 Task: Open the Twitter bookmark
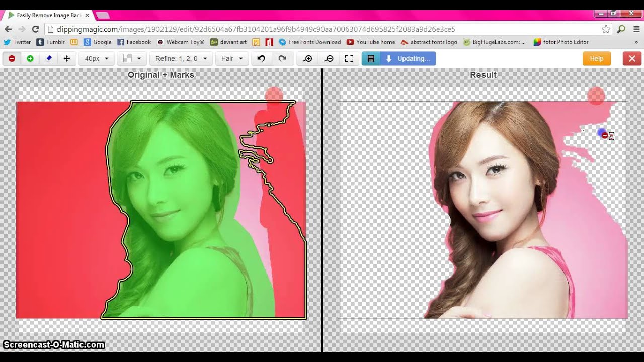click(17, 42)
